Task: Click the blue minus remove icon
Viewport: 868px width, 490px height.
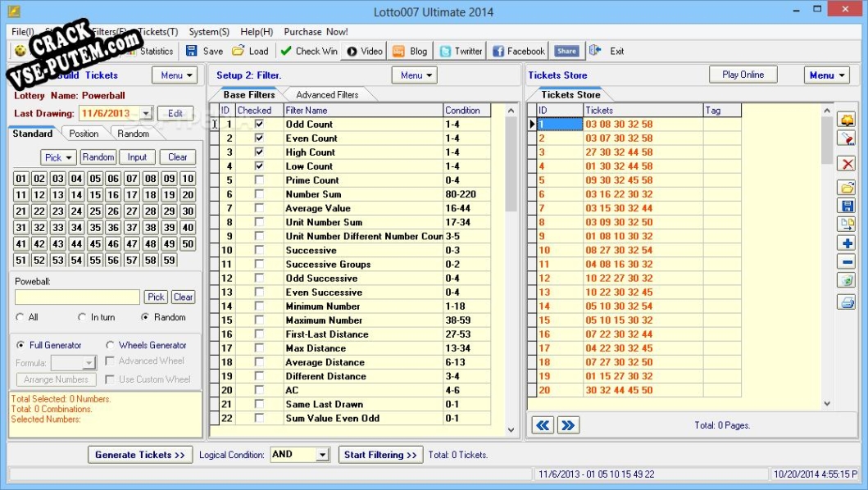Action: pos(847,261)
